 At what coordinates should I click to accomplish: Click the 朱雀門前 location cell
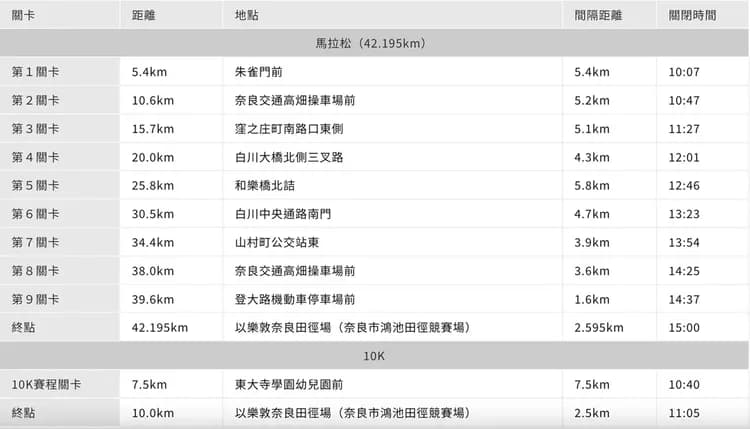260,72
